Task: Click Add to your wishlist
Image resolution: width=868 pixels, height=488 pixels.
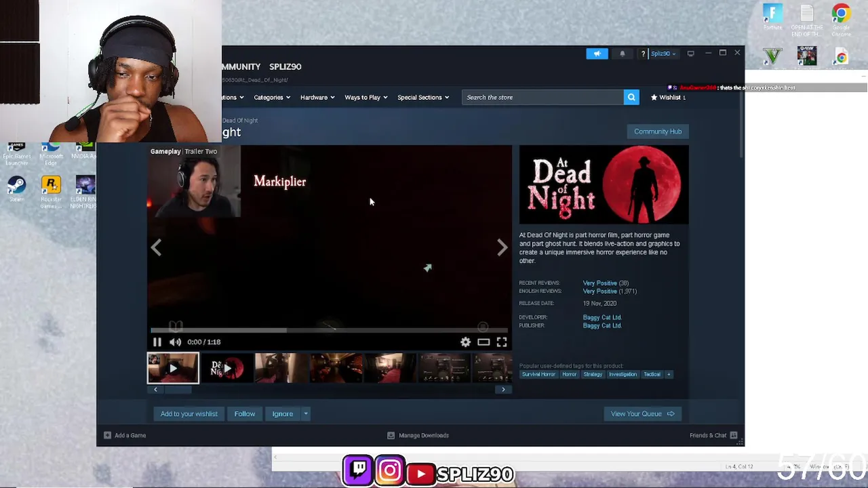Action: (189, 414)
